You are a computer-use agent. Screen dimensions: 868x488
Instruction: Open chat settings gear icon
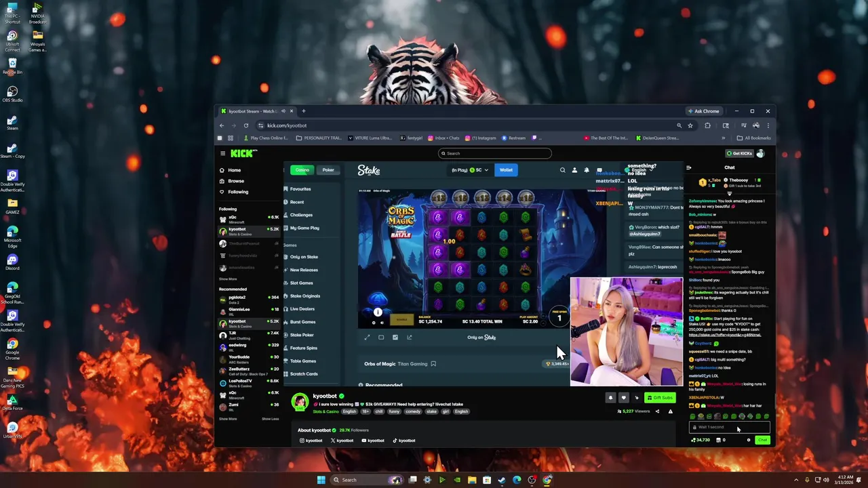pos(749,440)
